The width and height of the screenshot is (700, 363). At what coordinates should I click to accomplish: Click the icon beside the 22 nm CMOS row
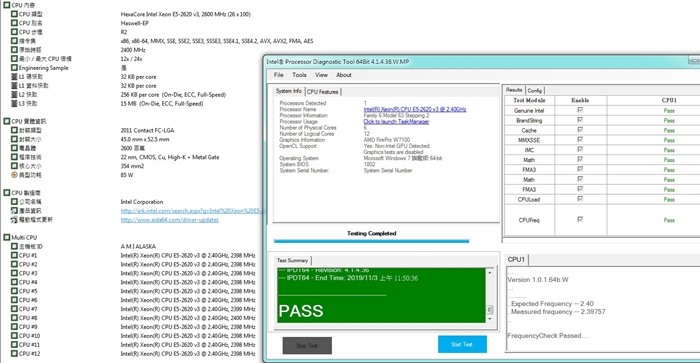click(14, 157)
